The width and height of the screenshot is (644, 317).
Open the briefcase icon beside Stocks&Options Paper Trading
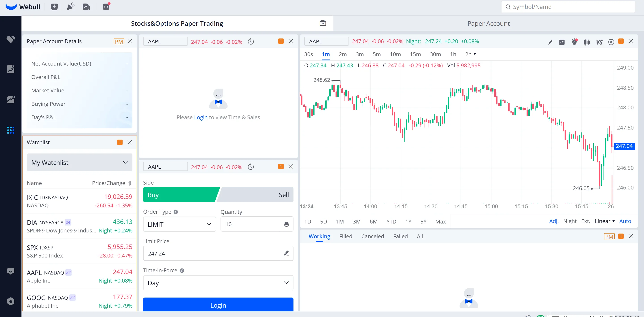(x=323, y=23)
